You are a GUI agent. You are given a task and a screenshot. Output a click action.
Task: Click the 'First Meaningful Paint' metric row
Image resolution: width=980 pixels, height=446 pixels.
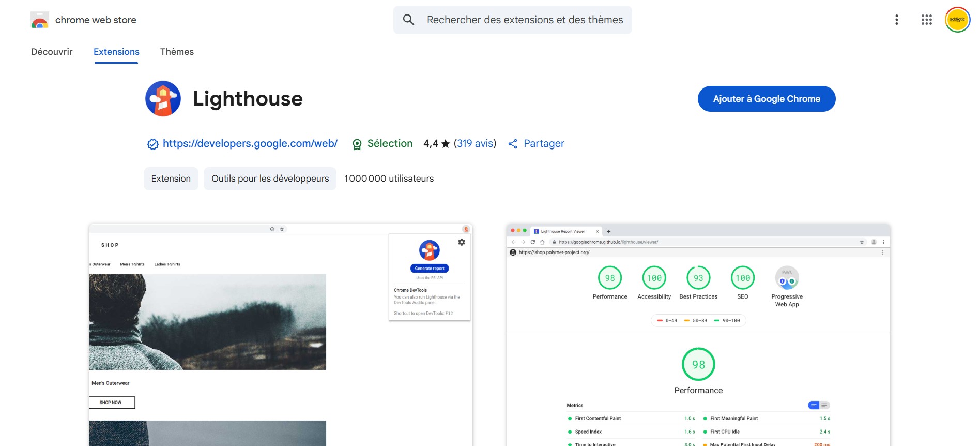pos(767,418)
